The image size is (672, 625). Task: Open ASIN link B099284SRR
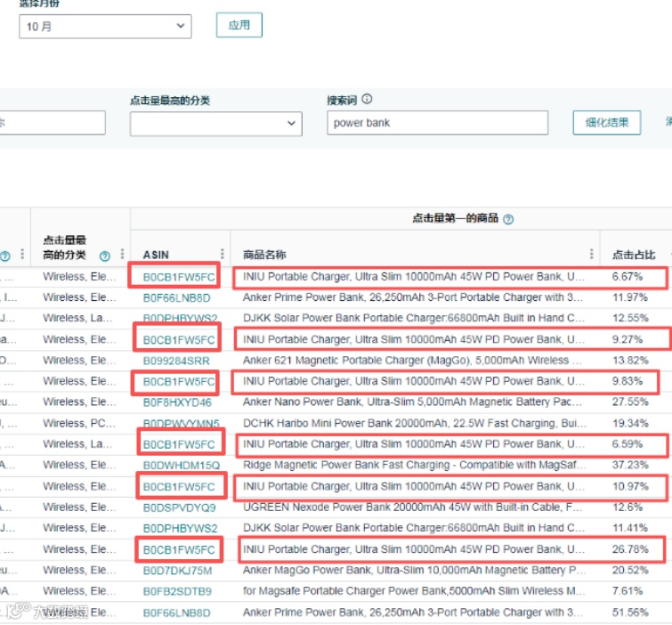tap(176, 361)
